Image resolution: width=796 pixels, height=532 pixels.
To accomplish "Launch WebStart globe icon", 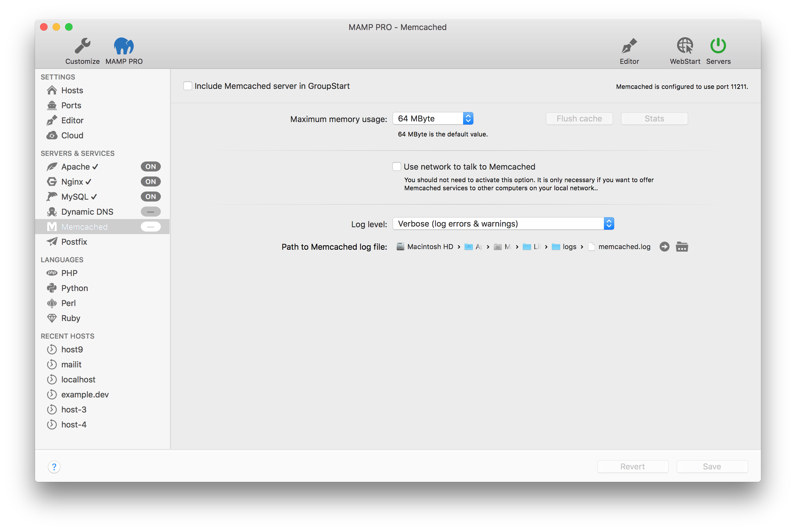I will pyautogui.click(x=685, y=46).
